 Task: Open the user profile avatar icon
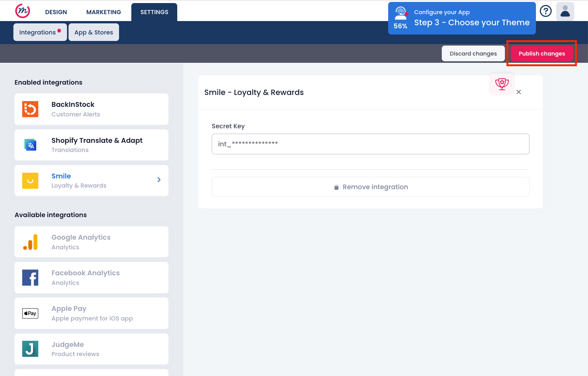coord(565,11)
